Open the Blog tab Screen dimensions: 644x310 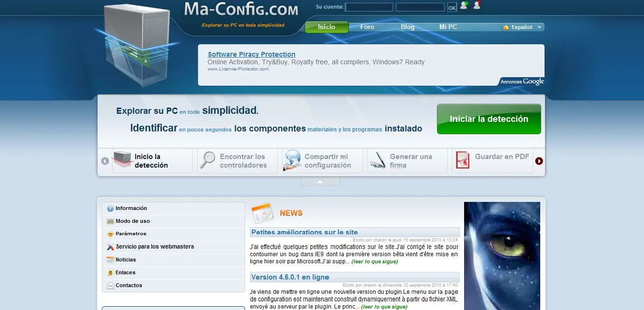[407, 27]
